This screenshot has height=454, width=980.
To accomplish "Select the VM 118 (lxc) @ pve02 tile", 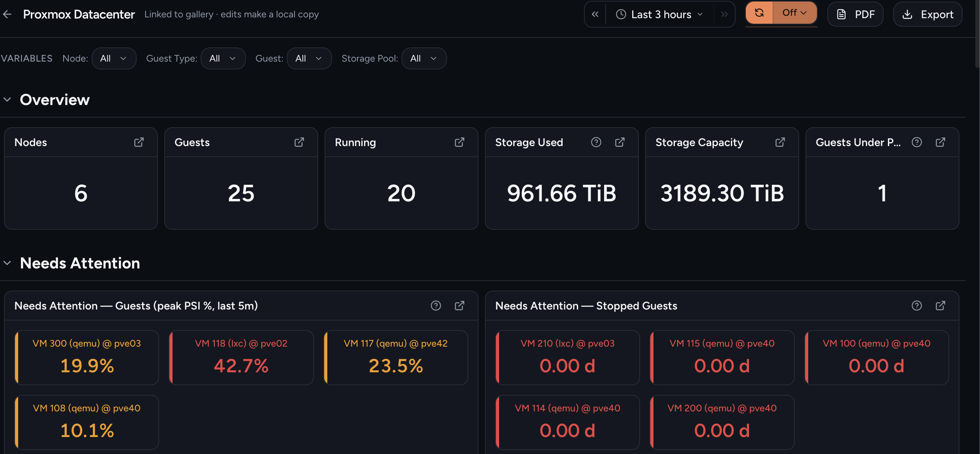I will coord(241,357).
